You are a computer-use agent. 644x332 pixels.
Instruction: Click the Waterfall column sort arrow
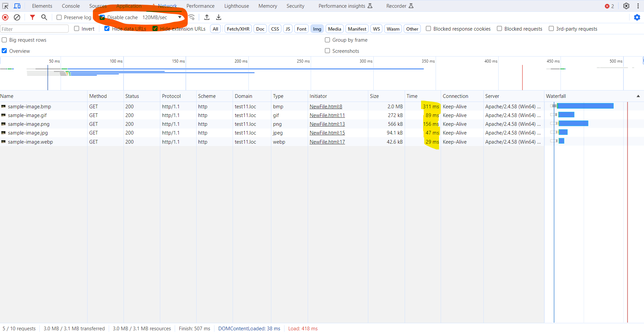tap(638, 96)
